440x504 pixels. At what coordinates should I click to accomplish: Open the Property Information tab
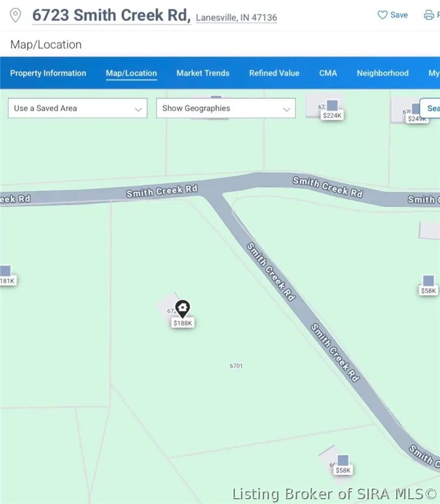tap(48, 73)
